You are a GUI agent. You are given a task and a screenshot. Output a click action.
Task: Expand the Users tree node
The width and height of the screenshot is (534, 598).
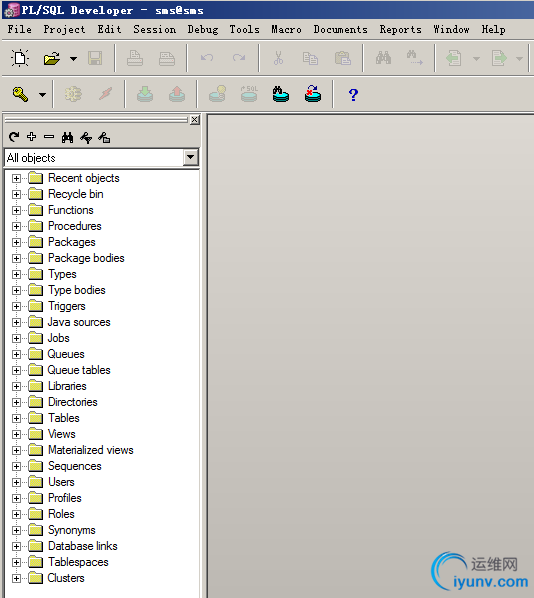(x=16, y=482)
